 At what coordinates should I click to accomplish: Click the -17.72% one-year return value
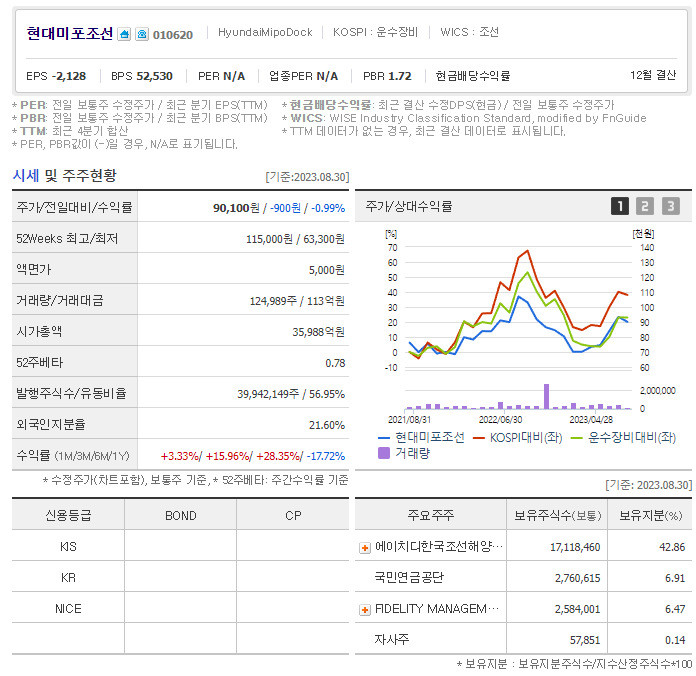point(325,456)
